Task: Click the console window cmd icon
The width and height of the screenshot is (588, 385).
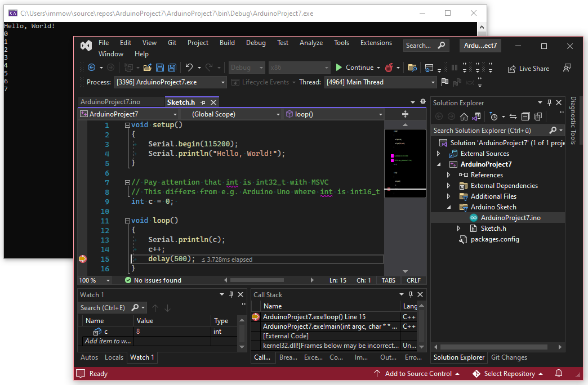Action: pyautogui.click(x=13, y=13)
